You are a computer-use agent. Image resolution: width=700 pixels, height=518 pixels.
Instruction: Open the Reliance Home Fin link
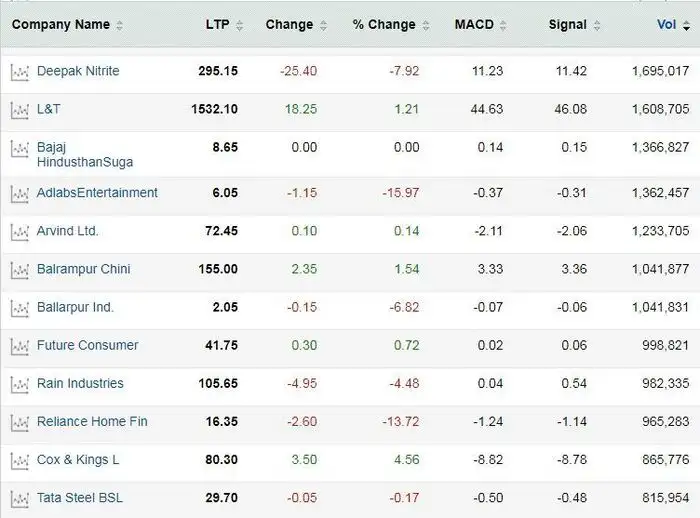(92, 422)
